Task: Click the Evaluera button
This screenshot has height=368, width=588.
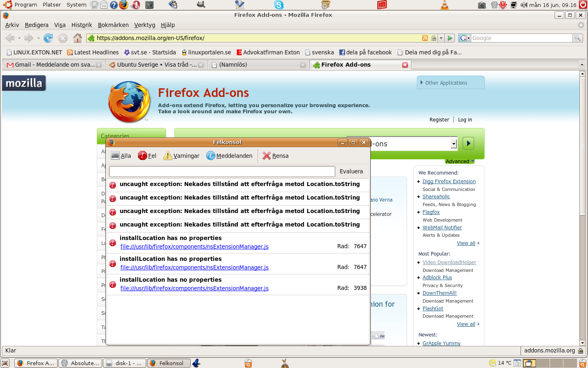Action: coord(351,171)
